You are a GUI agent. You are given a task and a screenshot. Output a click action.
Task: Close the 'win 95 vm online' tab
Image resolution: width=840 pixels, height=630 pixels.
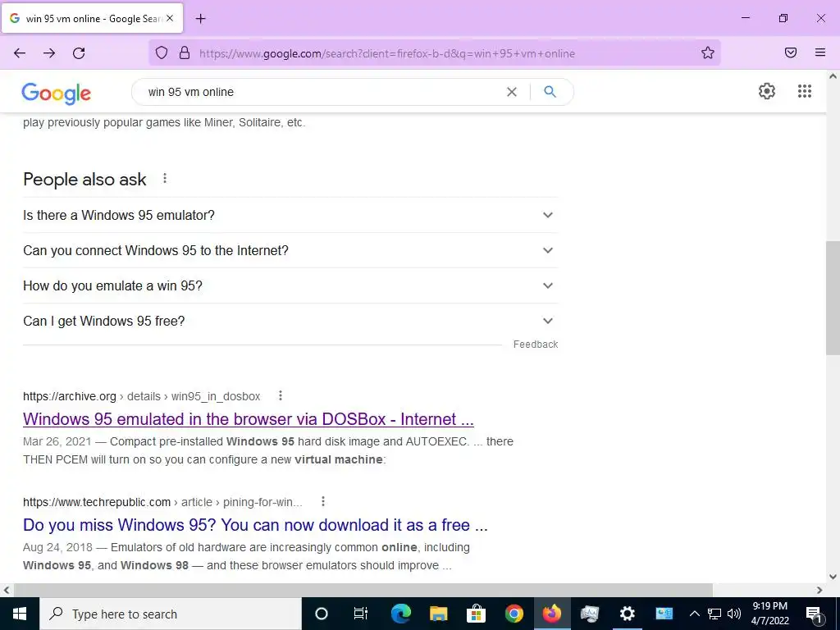tap(170, 18)
